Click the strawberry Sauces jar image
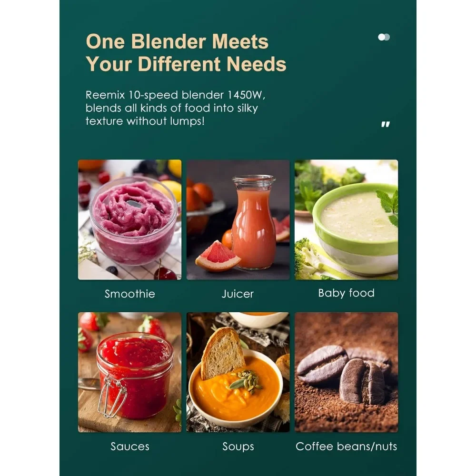 tap(129, 372)
